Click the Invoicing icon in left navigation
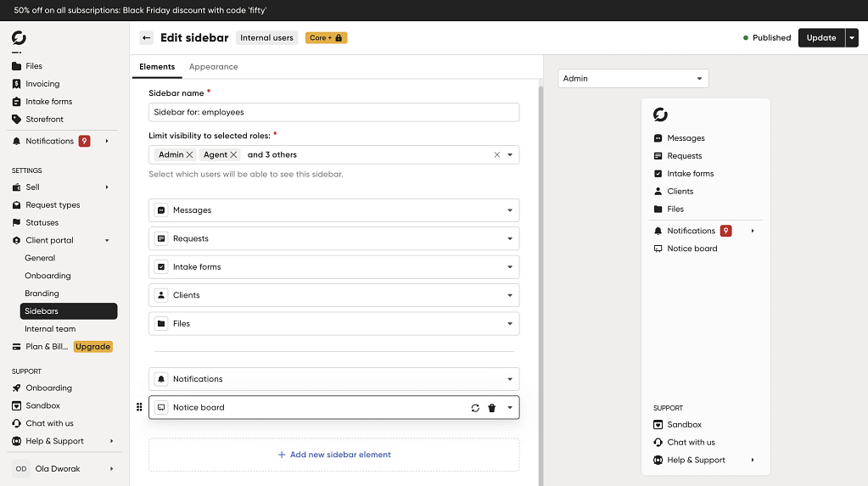This screenshot has width=868, height=486. point(17,84)
